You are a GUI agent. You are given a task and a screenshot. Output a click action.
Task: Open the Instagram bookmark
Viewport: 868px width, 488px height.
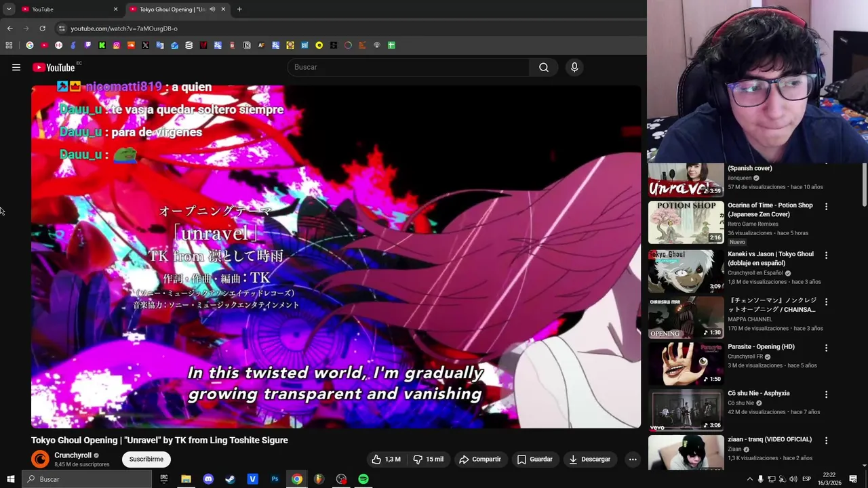click(x=117, y=45)
